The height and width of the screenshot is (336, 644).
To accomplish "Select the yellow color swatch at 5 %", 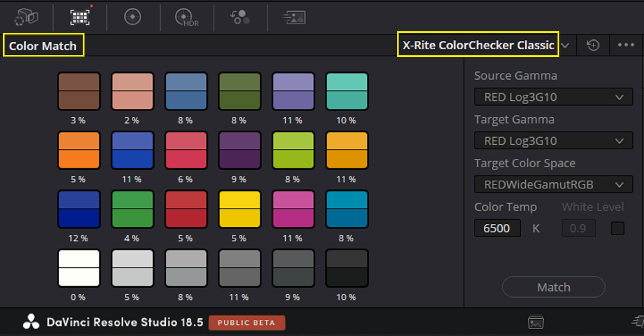I will tap(239, 209).
